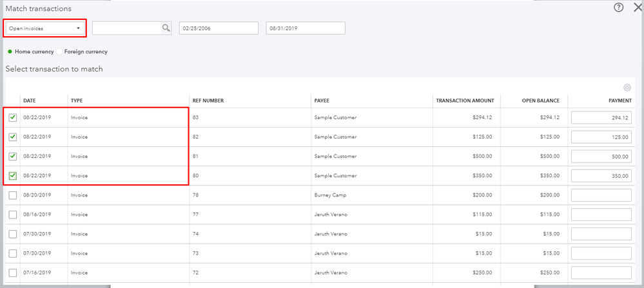644x288 pixels.
Task: Check the box for invoice 77
Action: pos(13,215)
